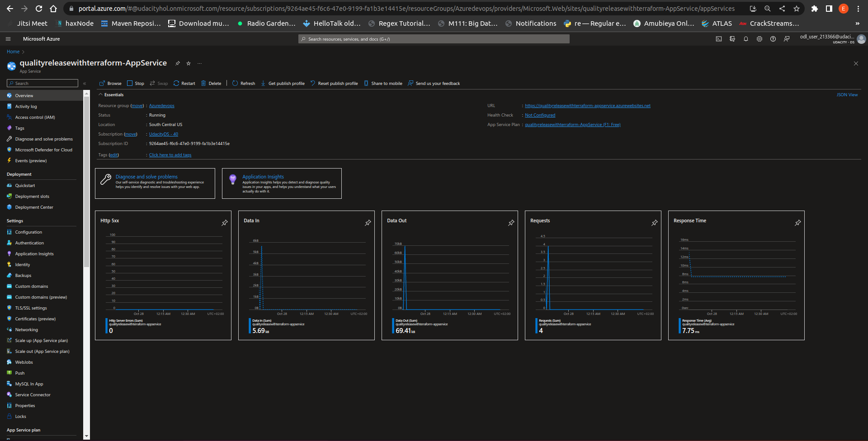
Task: Open the help question mark icon
Action: coord(773,39)
